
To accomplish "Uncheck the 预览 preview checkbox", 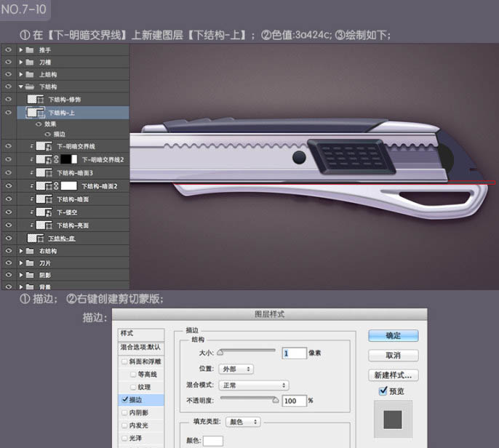I will pyautogui.click(x=383, y=391).
